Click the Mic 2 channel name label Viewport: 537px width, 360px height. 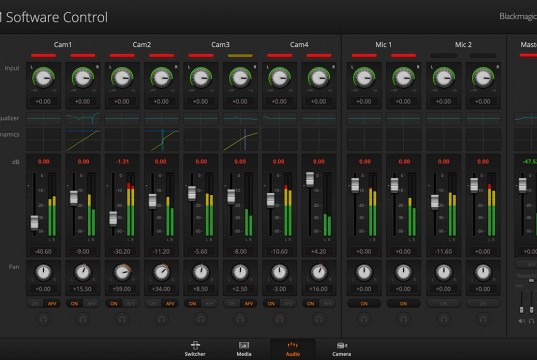click(x=463, y=45)
